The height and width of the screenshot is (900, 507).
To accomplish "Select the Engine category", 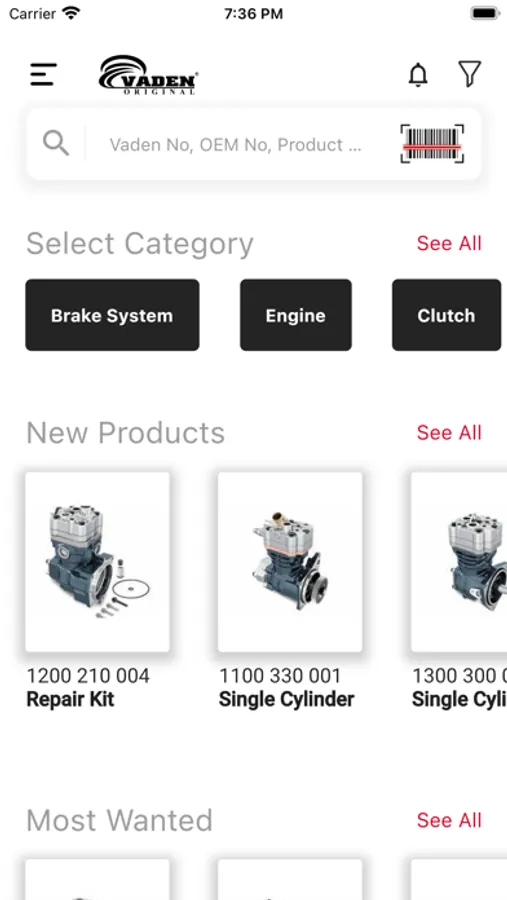I will (x=296, y=315).
